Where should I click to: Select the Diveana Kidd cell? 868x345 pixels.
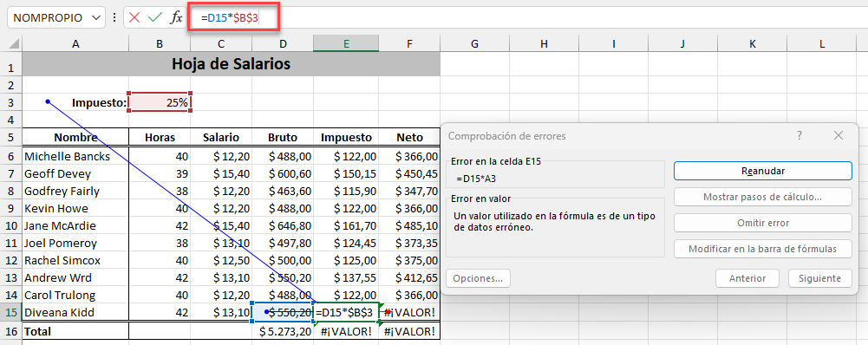coord(75,312)
